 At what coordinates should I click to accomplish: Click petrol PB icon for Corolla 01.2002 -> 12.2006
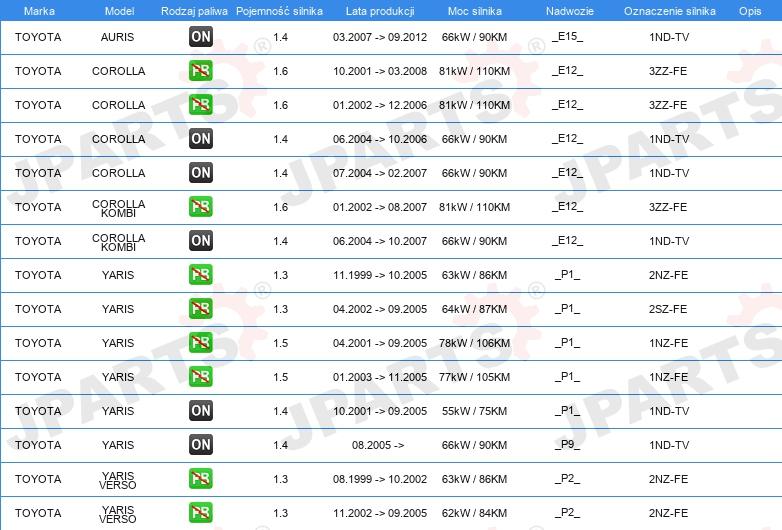[201, 105]
